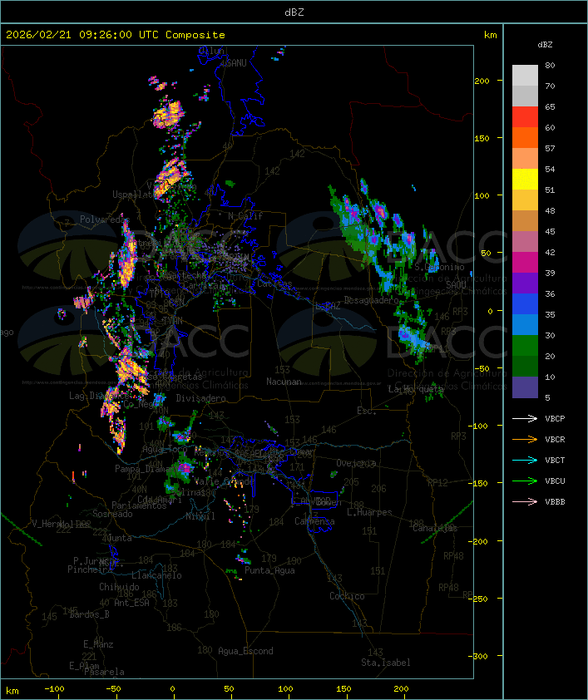The image size is (588, 700).
Task: Click the Chihuido place label
Action: pyautogui.click(x=119, y=587)
